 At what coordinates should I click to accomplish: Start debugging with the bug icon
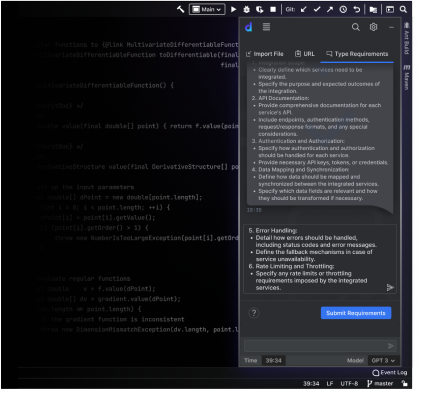(246, 9)
